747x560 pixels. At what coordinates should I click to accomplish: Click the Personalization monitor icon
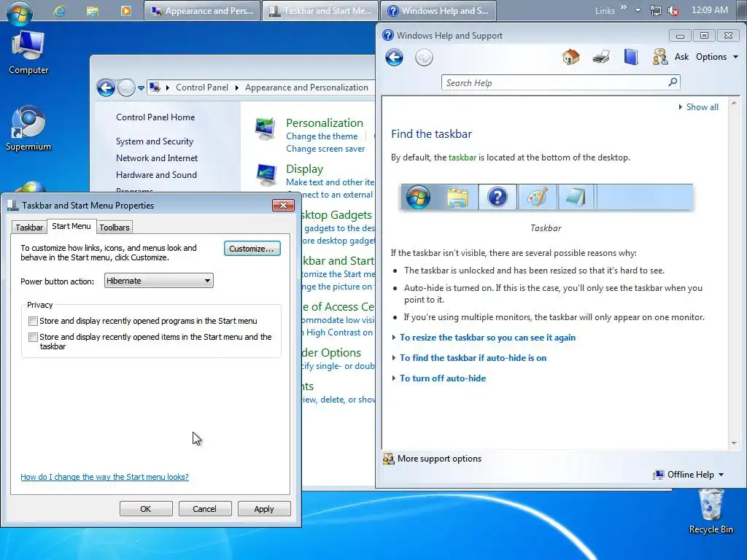point(265,128)
